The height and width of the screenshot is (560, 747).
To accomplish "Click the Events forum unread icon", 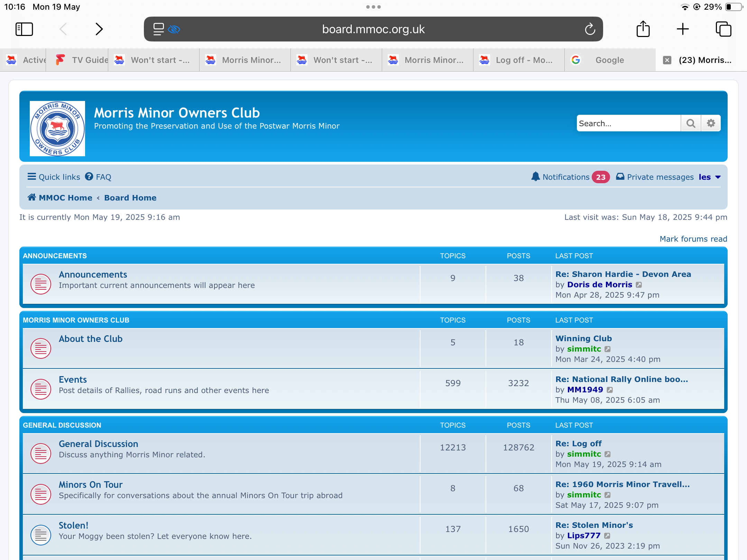I will (41, 389).
